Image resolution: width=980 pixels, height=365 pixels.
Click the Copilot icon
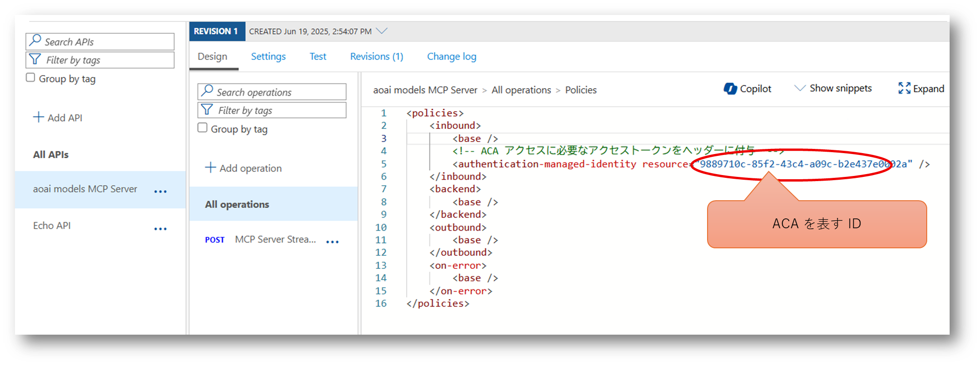click(x=730, y=88)
